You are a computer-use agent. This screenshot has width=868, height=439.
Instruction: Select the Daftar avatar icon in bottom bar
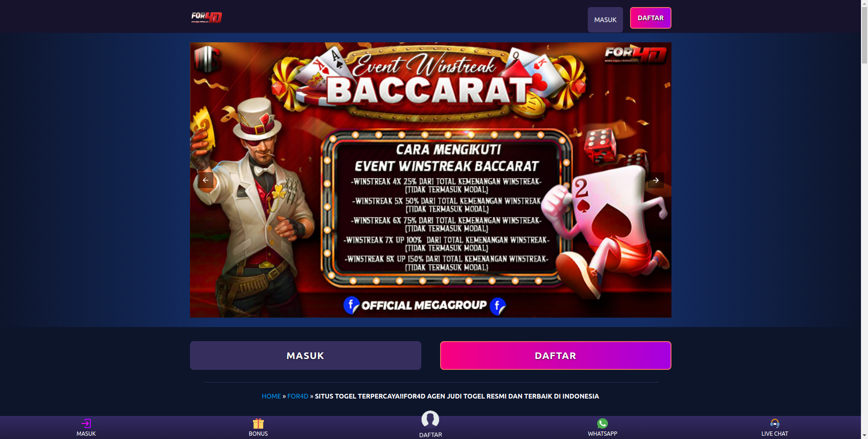(430, 419)
